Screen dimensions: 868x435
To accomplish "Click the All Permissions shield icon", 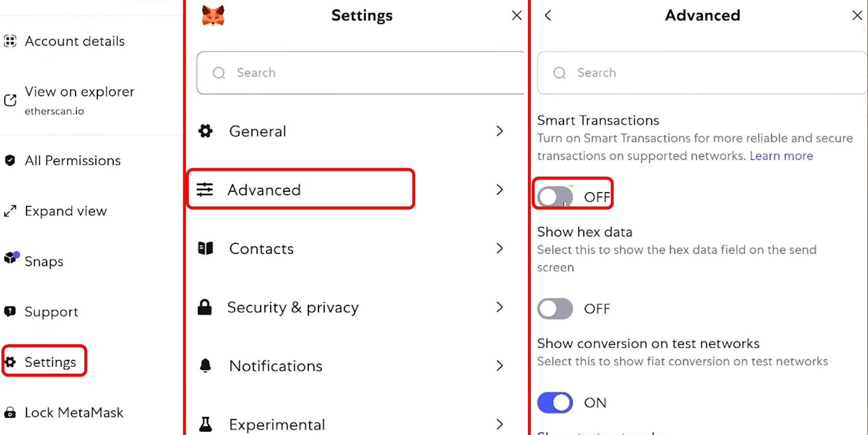I will 10,160.
